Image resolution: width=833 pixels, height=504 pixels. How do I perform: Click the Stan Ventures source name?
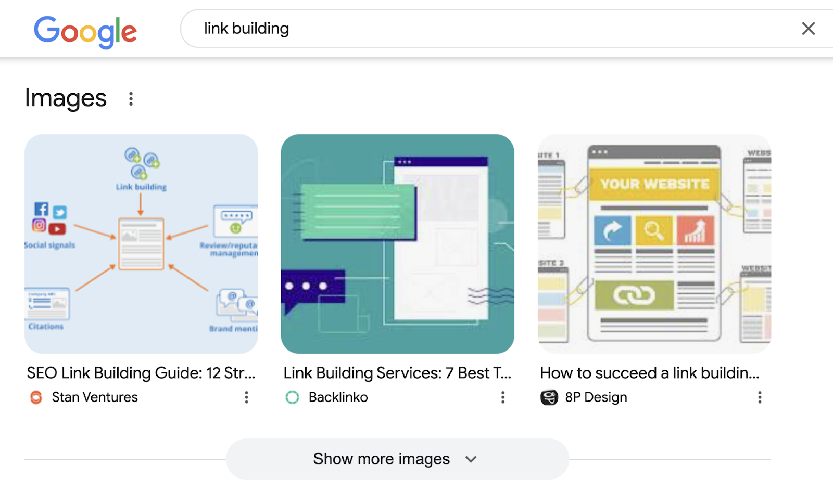click(x=95, y=397)
